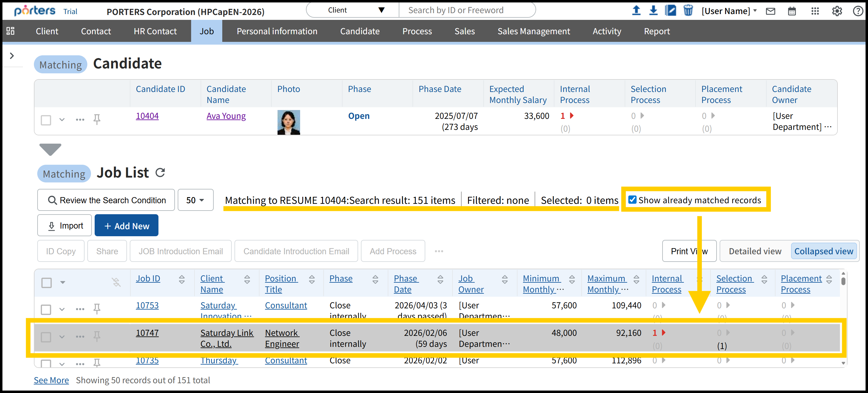
Task: Uncheck Show already matched records
Action: pos(633,200)
